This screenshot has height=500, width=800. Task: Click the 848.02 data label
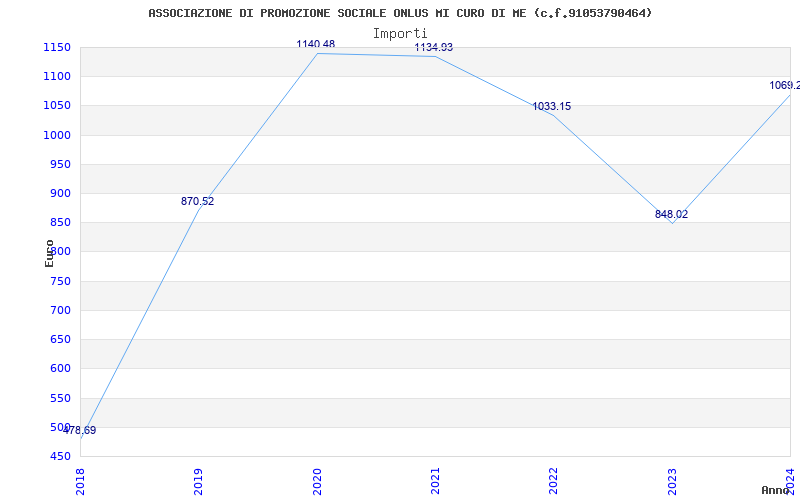[x=671, y=215]
